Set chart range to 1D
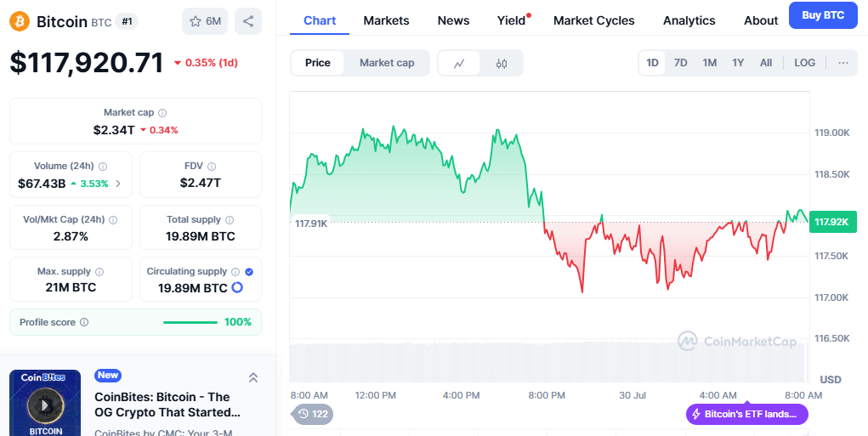 pyautogui.click(x=653, y=63)
